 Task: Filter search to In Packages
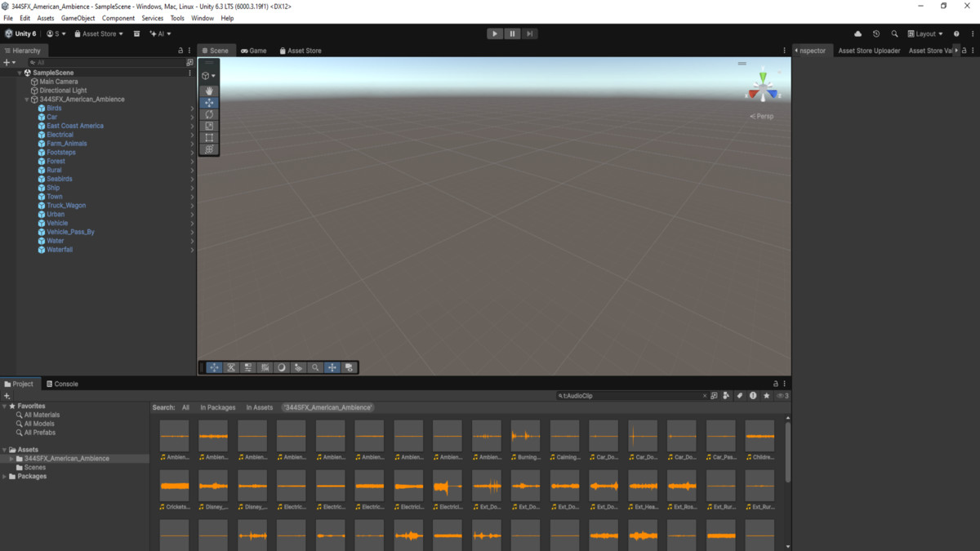pos(218,407)
